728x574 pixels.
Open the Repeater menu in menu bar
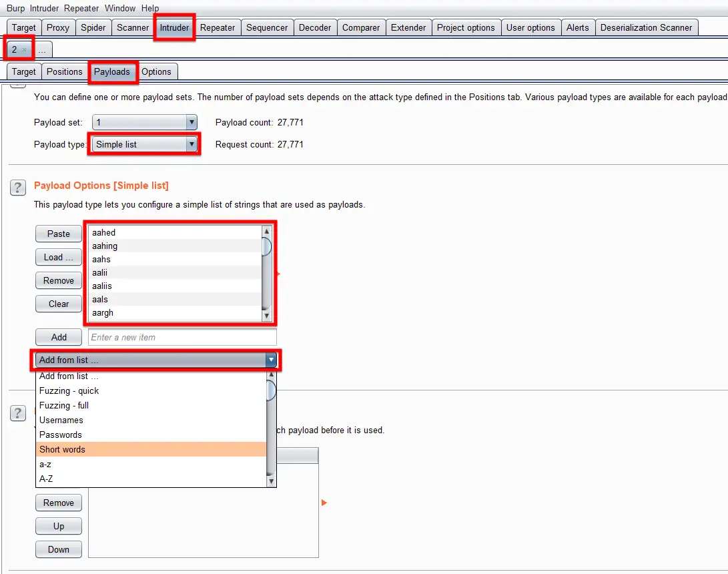point(81,9)
